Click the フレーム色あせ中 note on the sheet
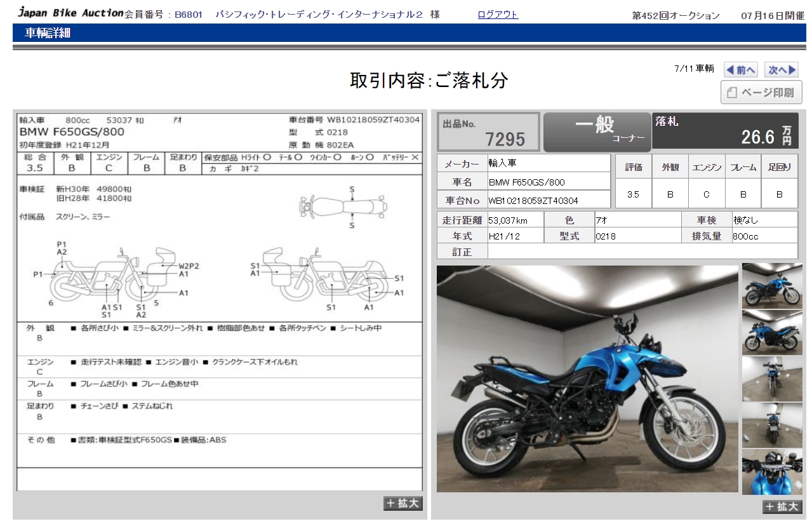Viewport: 812px width, 526px height. coord(169,384)
